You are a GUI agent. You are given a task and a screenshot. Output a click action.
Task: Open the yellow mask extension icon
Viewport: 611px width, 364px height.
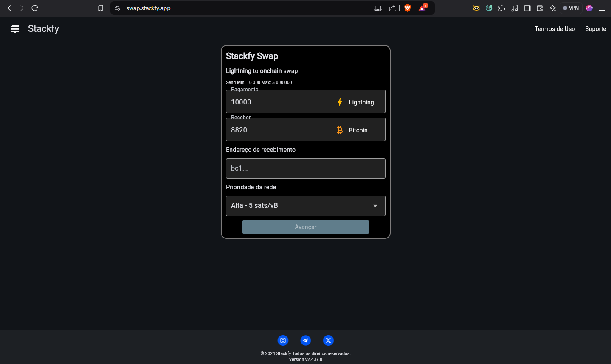(476, 8)
